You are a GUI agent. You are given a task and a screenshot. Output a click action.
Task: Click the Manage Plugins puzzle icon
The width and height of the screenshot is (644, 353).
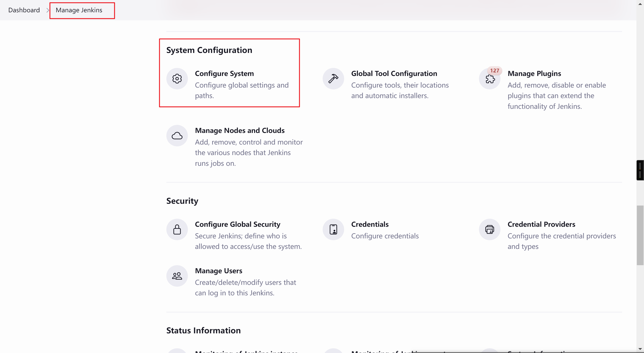(489, 79)
